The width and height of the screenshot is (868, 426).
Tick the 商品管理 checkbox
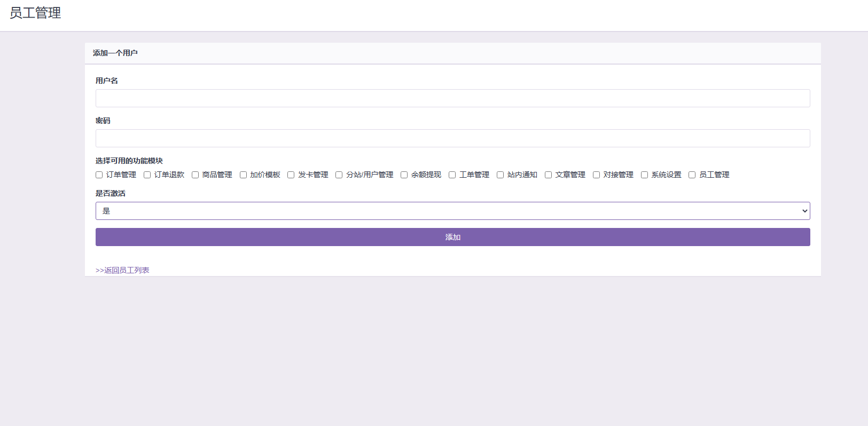[x=195, y=175]
